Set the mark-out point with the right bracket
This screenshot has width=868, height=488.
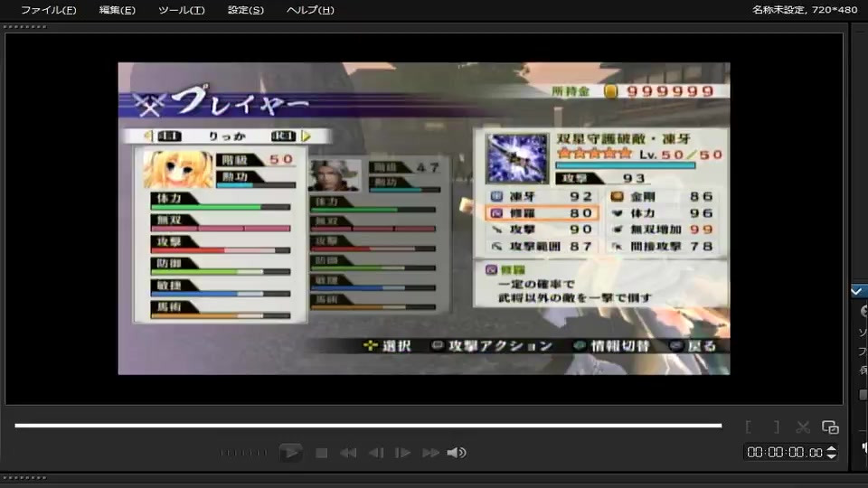point(776,427)
